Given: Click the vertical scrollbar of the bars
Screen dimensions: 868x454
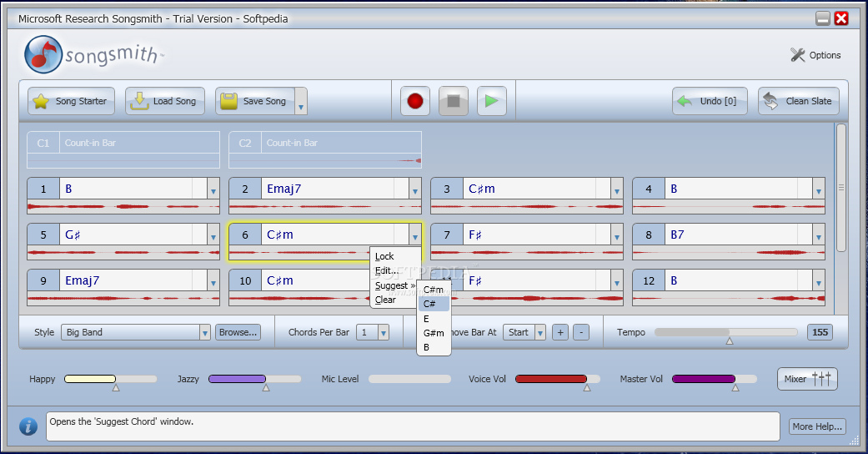Looking at the screenshot, I should click(840, 188).
